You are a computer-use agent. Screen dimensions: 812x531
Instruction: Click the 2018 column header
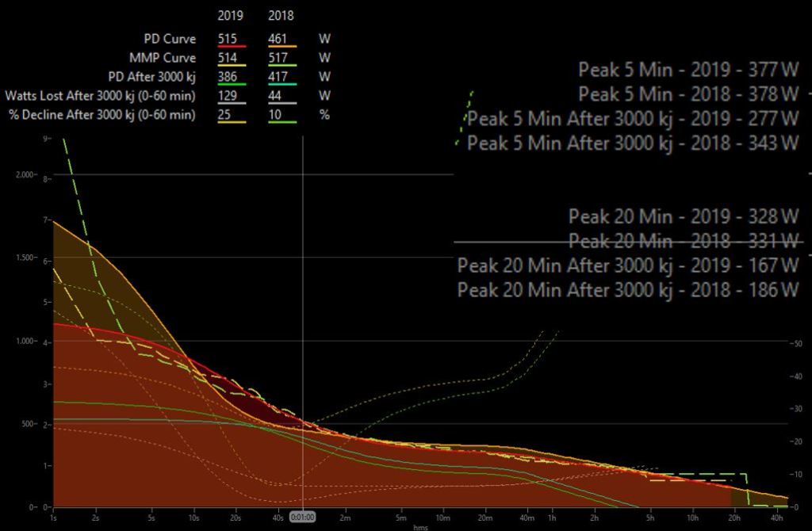pyautogui.click(x=282, y=16)
